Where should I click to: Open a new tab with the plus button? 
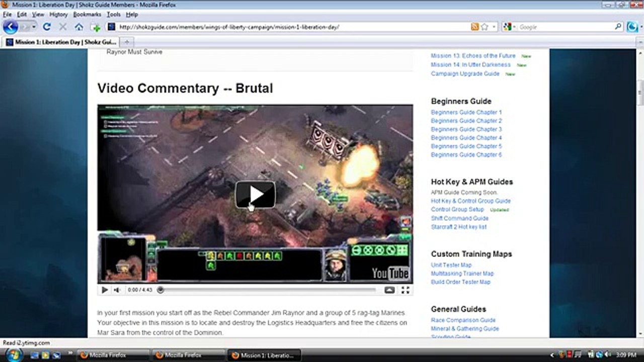pyautogui.click(x=126, y=42)
